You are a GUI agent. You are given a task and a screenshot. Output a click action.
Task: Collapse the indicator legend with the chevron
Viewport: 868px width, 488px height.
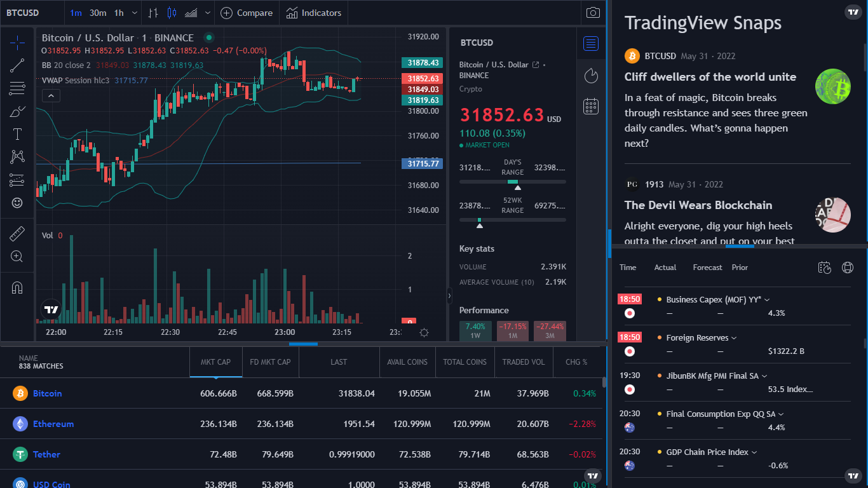(x=51, y=96)
